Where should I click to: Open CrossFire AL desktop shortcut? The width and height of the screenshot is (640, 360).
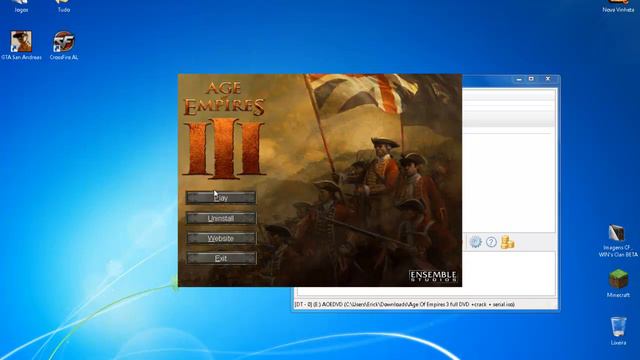click(x=64, y=45)
